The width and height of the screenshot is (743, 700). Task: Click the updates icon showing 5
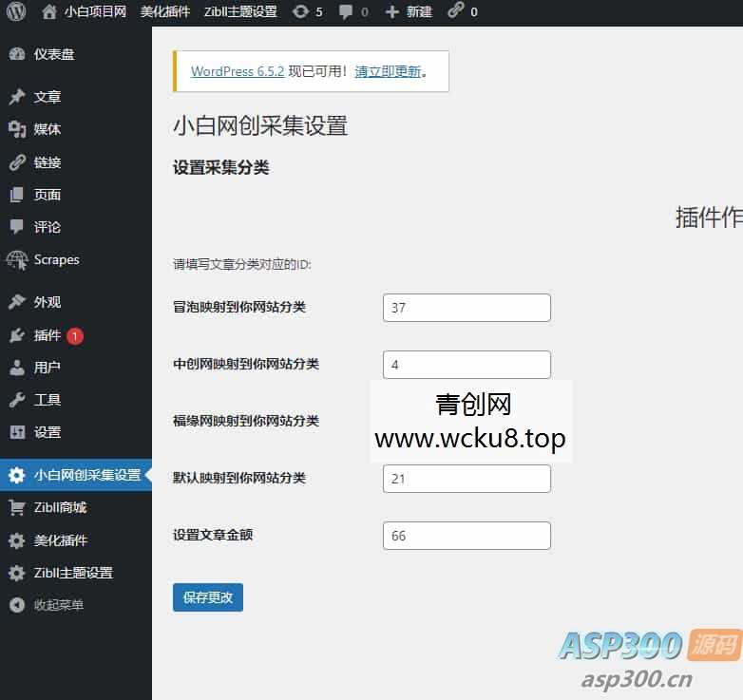(x=300, y=11)
